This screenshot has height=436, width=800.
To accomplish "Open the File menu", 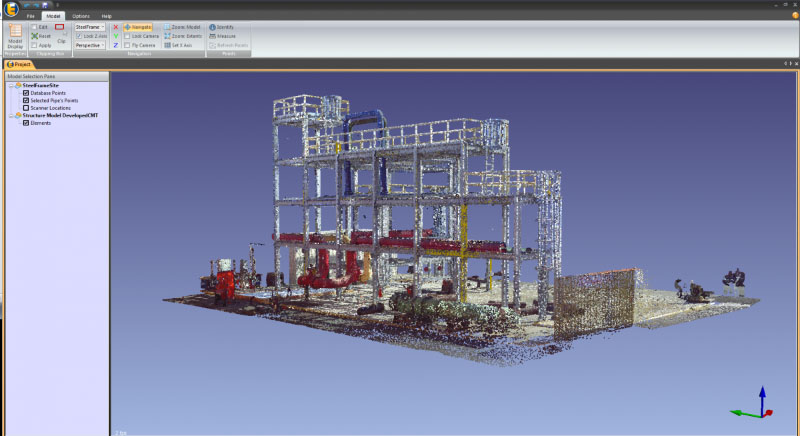I will 31,17.
